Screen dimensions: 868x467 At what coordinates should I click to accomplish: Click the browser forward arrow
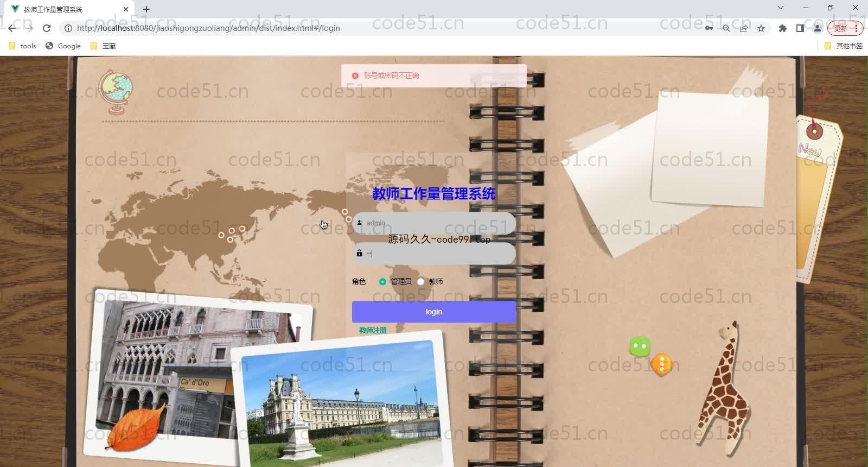click(x=29, y=28)
